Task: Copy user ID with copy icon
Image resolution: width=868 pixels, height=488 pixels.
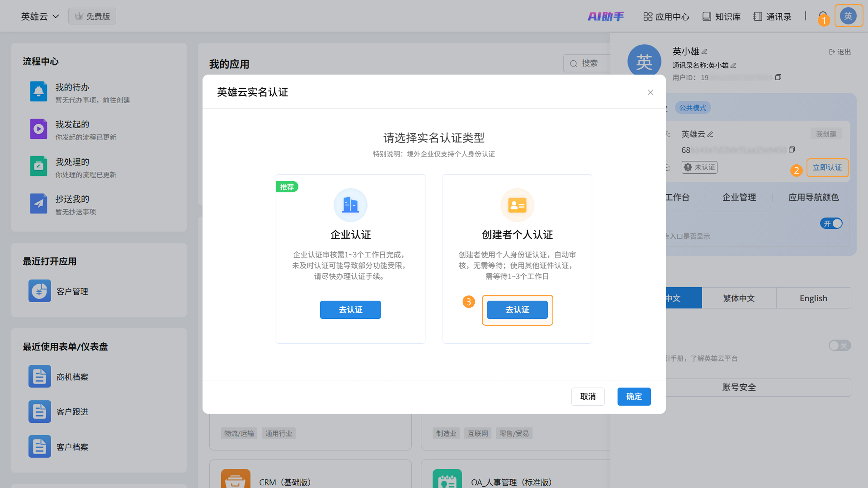Action: point(778,78)
